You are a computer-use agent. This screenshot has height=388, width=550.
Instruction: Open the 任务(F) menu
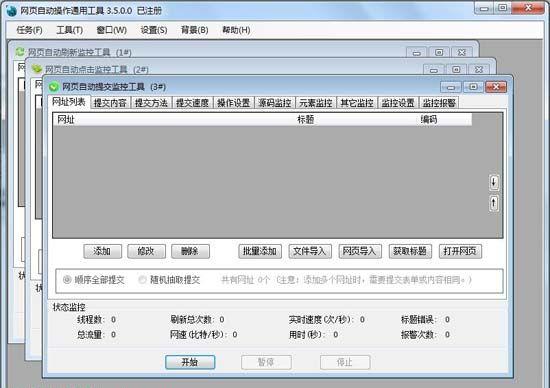point(29,30)
